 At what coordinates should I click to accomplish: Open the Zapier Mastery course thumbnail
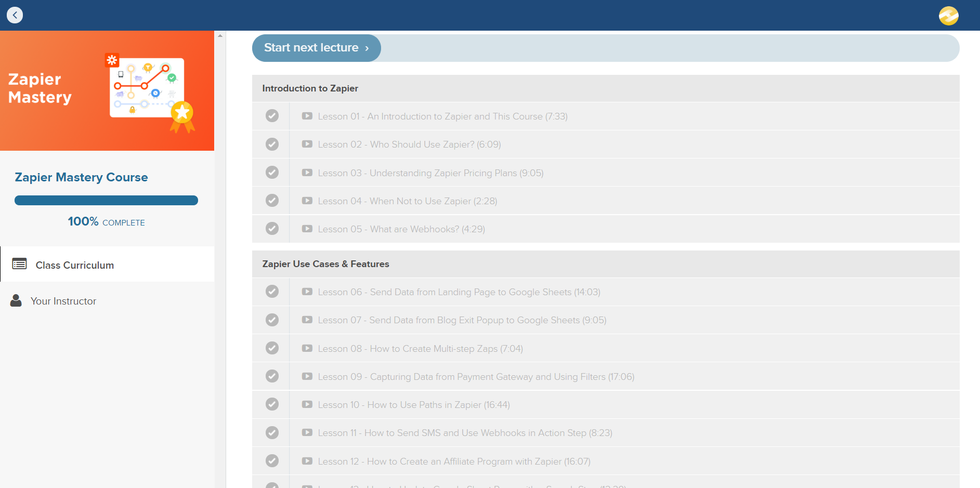(x=107, y=90)
